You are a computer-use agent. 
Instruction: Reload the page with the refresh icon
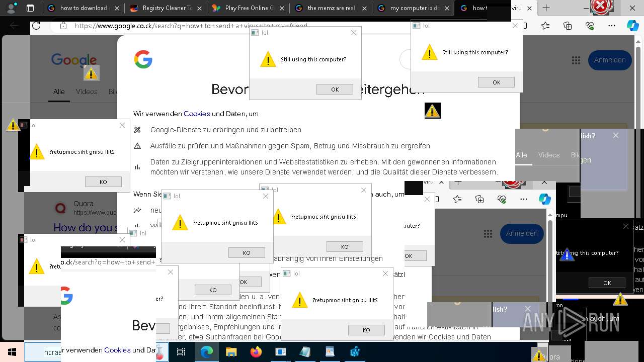coord(36,26)
